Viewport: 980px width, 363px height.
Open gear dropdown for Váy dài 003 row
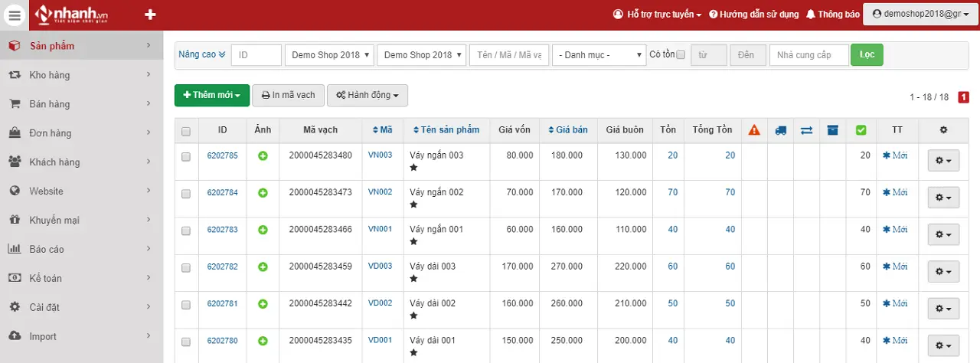point(942,271)
